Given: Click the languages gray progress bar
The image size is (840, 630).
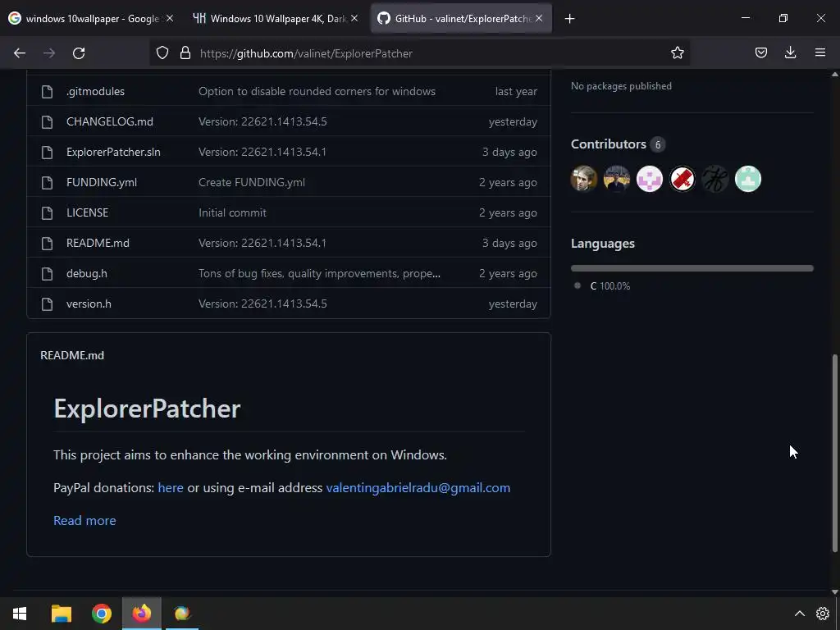Looking at the screenshot, I should 692,268.
